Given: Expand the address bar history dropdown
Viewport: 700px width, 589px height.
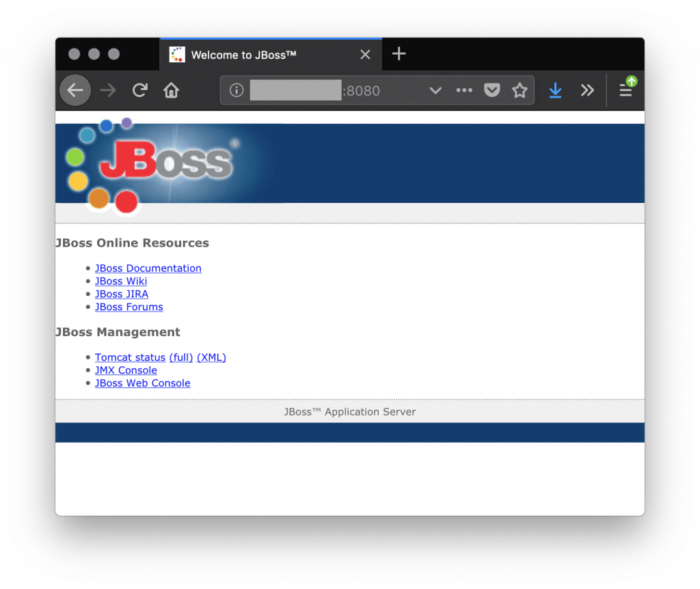Looking at the screenshot, I should click(435, 91).
